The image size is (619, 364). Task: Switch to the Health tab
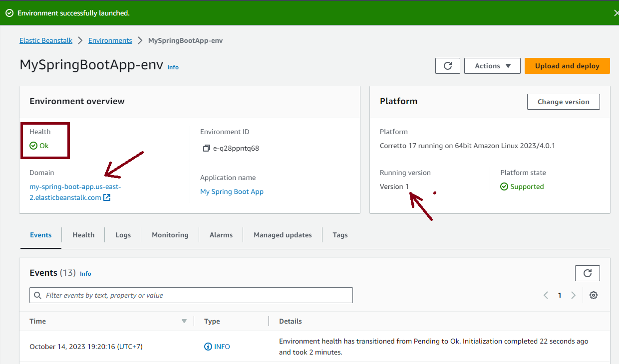[83, 235]
